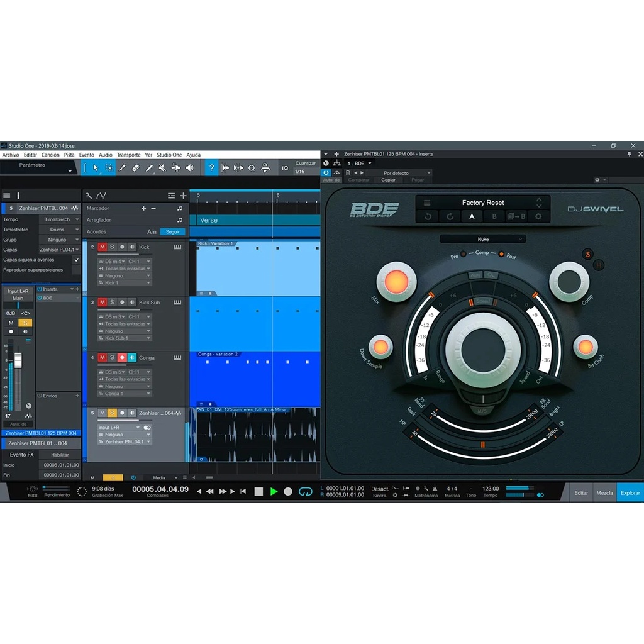Toggle the orange S solo button in BDE
The width and height of the screenshot is (644, 644).
click(588, 254)
